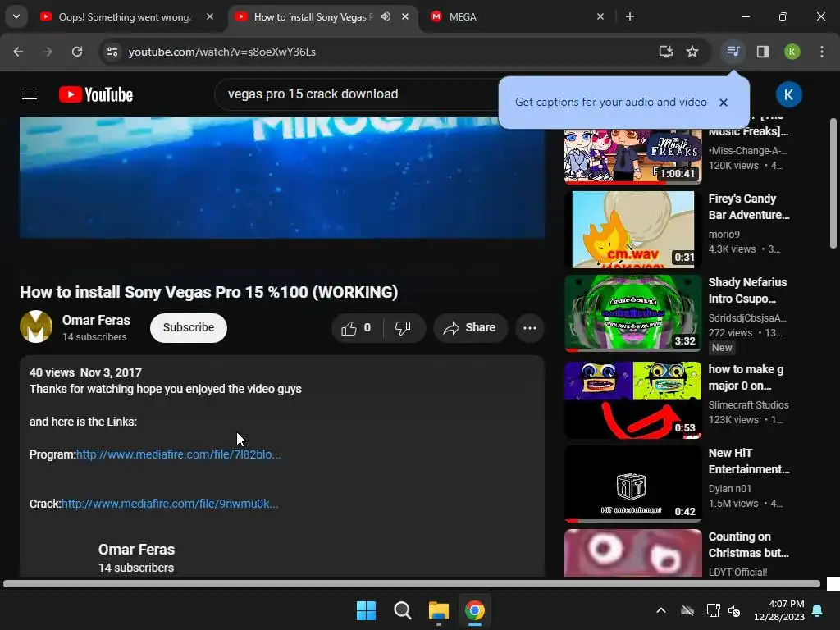Screen dimensions: 840x630
Task: Select the 'How to install Sony Vegas' tab
Action: coord(313,16)
